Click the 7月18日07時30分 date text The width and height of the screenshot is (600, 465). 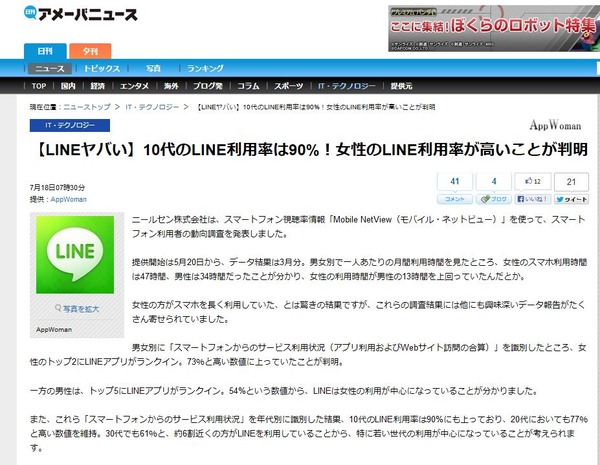tap(57, 188)
